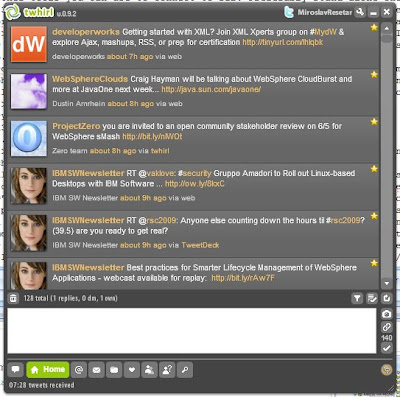Click '128 total' tweet count text
The width and height of the screenshot is (400, 397).
click(36, 298)
